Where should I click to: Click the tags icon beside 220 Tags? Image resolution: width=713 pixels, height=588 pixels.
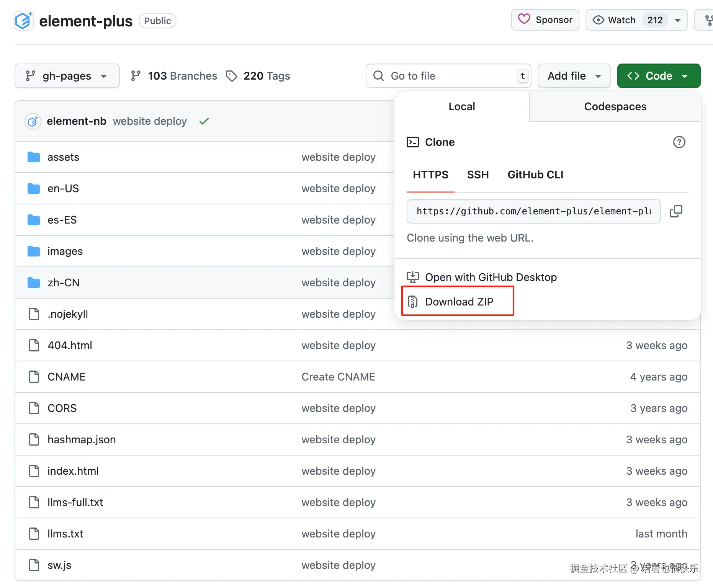[231, 76]
